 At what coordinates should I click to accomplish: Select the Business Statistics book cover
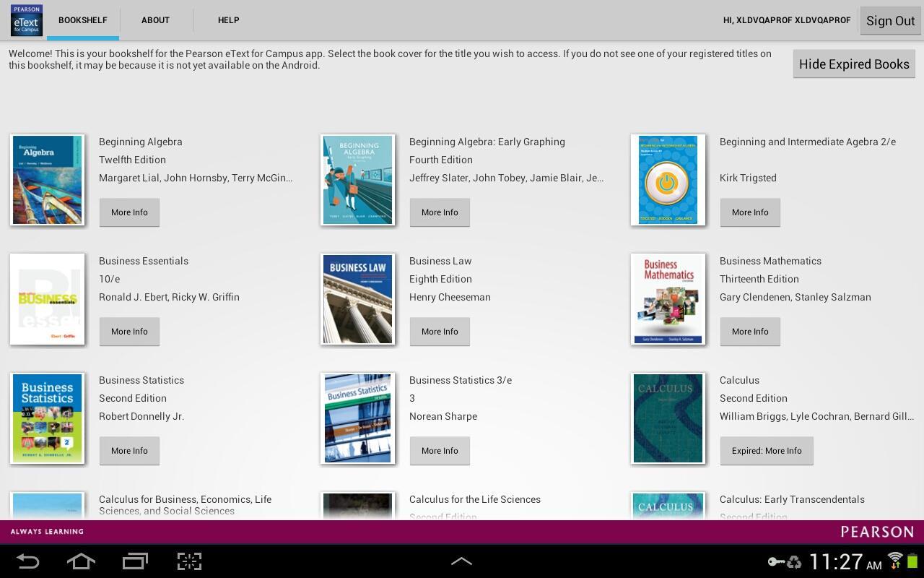47,418
